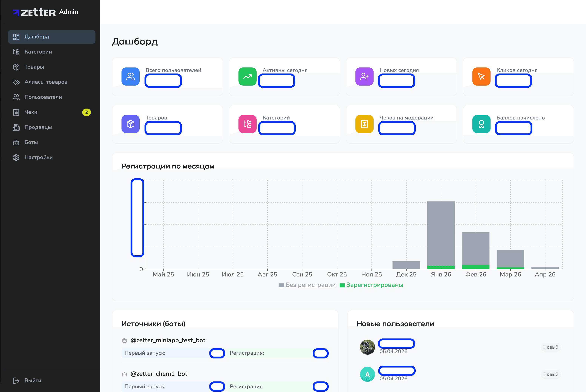
Task: Open Настройки via the gear icon
Action: click(16, 158)
